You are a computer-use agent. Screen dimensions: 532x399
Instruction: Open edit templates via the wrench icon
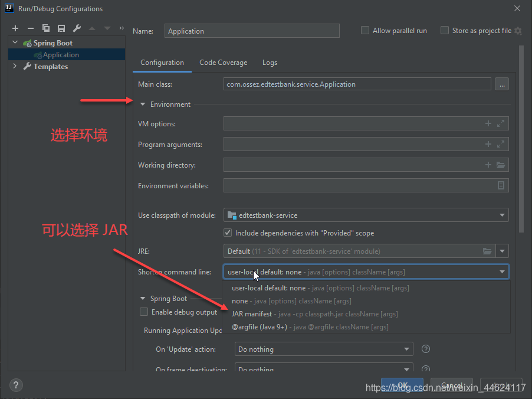click(77, 28)
